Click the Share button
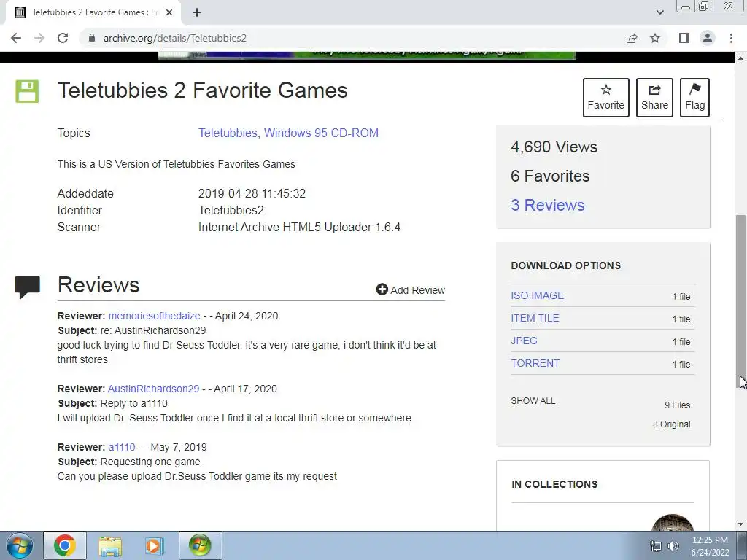 click(654, 98)
